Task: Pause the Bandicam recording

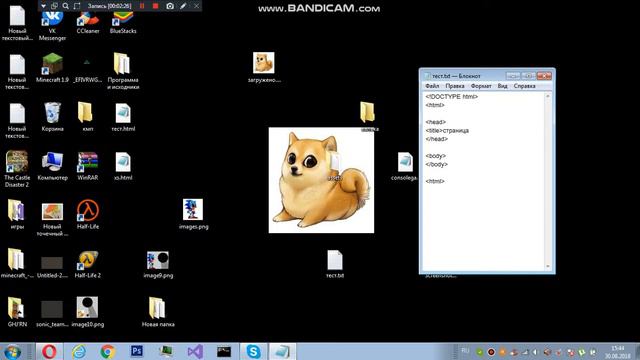Action: pos(142,6)
